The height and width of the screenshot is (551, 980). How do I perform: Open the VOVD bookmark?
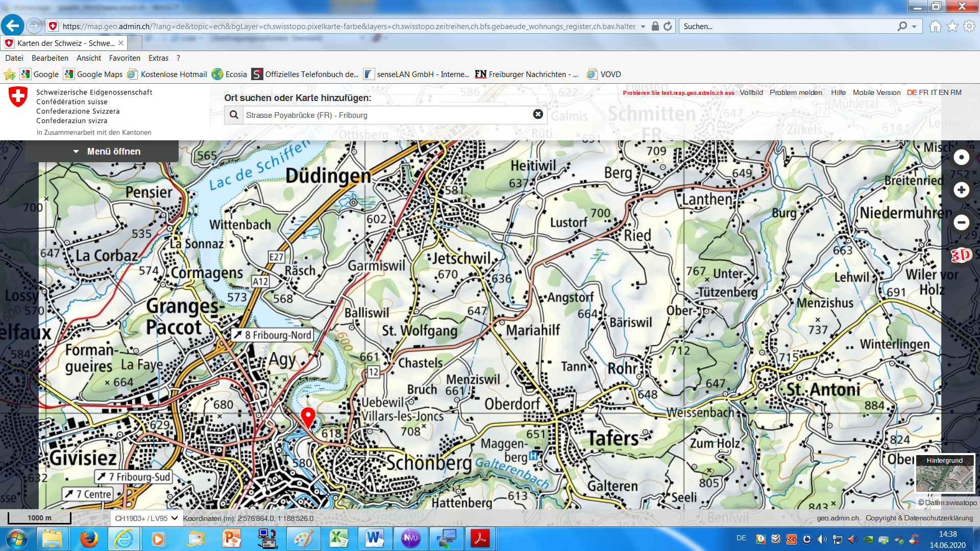[604, 74]
